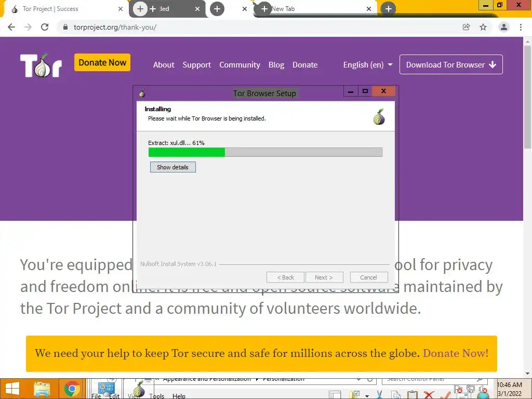
Task: Click the 'Extract: xul.dll... 61%' status text
Action: point(176,143)
